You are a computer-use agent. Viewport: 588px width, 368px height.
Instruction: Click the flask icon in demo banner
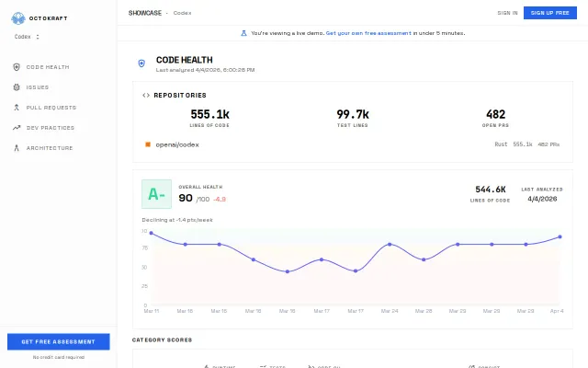point(243,33)
